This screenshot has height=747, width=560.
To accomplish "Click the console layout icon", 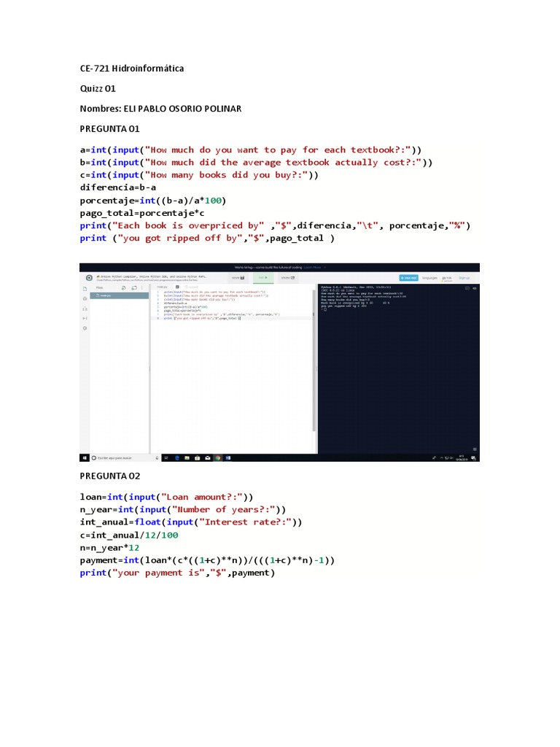I will tap(467, 288).
